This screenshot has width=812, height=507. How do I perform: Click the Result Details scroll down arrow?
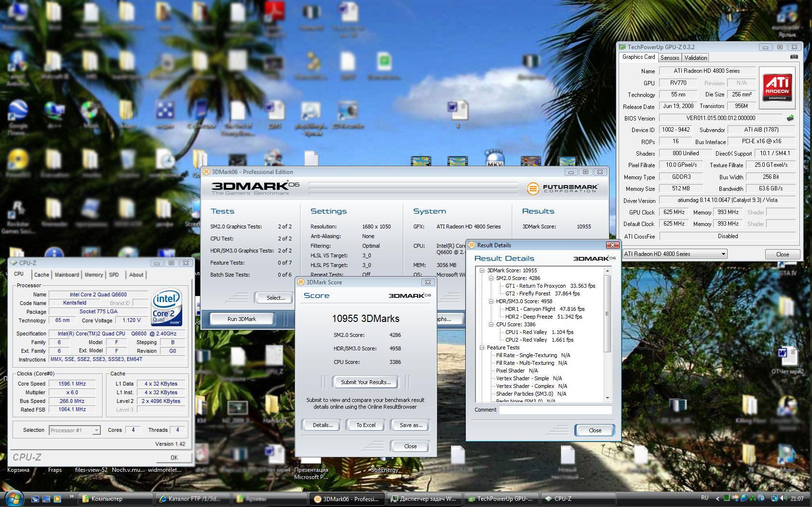[x=607, y=398]
